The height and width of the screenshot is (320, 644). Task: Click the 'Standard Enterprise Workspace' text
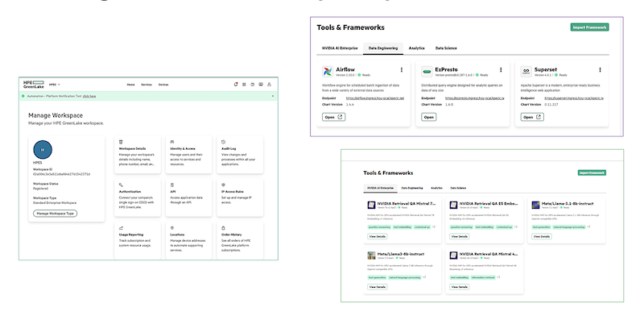point(55,203)
